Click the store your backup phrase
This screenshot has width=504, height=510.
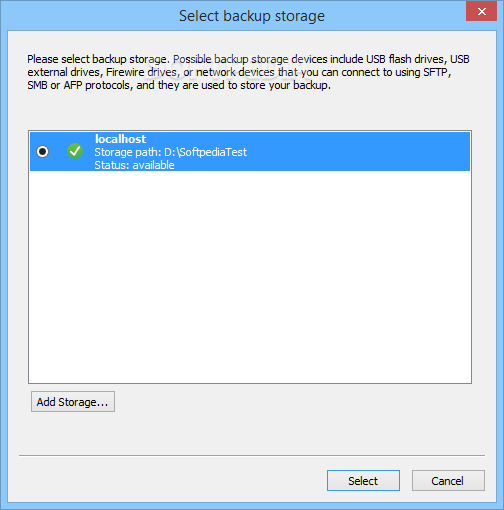tap(285, 85)
